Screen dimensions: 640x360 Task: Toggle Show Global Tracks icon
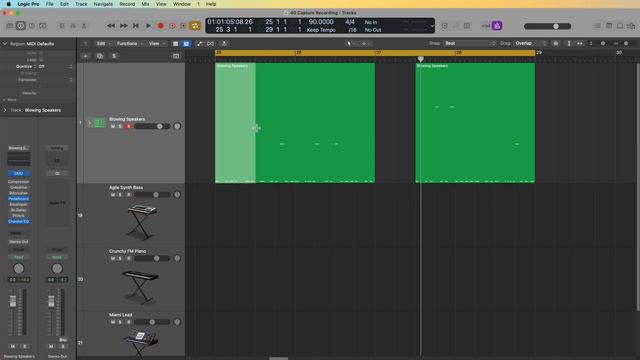pos(176,56)
